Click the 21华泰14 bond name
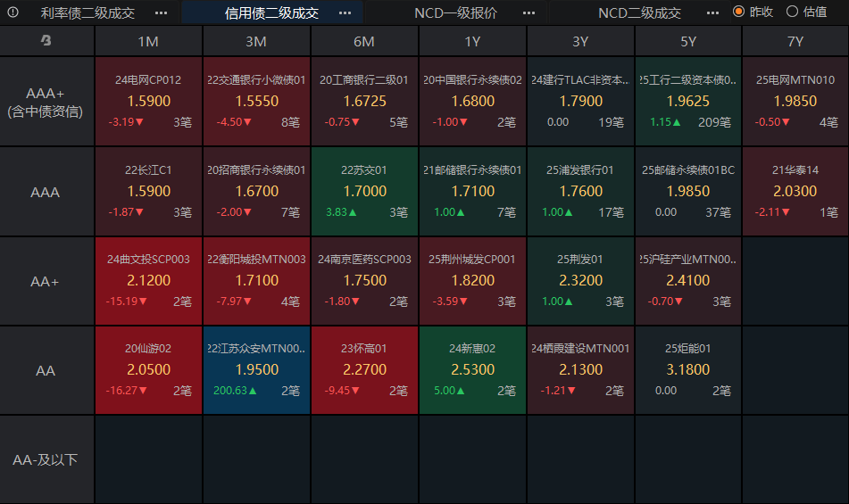 click(795, 169)
